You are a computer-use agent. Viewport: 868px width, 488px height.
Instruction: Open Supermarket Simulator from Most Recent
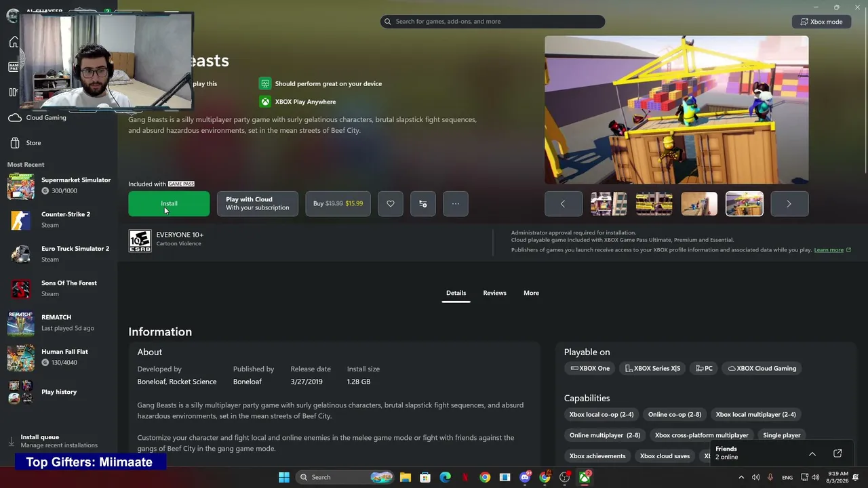(58, 185)
